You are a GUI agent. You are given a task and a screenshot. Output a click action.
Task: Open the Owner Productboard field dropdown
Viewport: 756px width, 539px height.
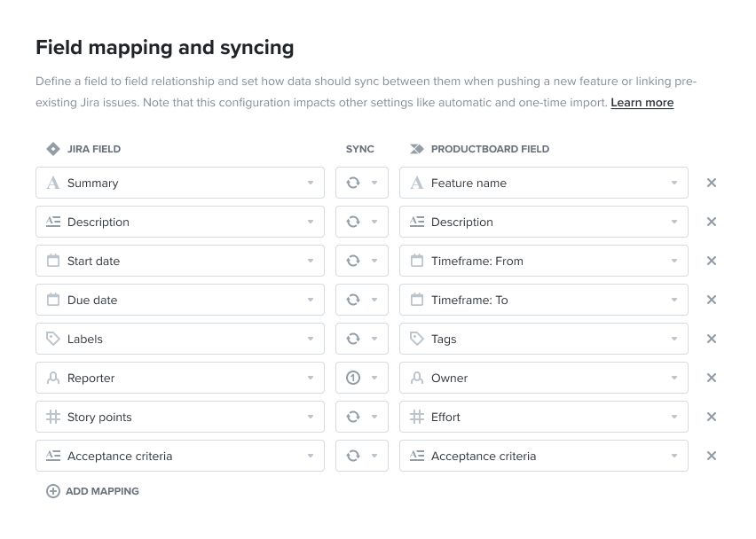pyautogui.click(x=544, y=378)
